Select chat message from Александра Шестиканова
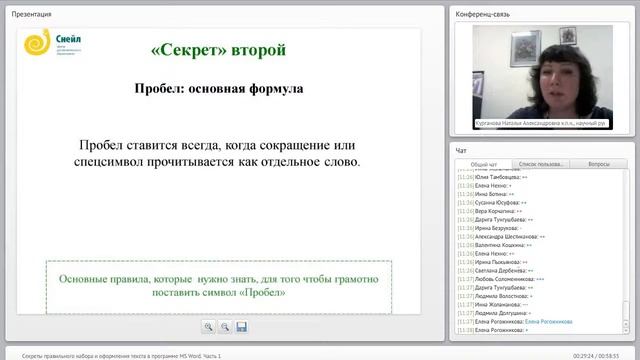 (501, 237)
